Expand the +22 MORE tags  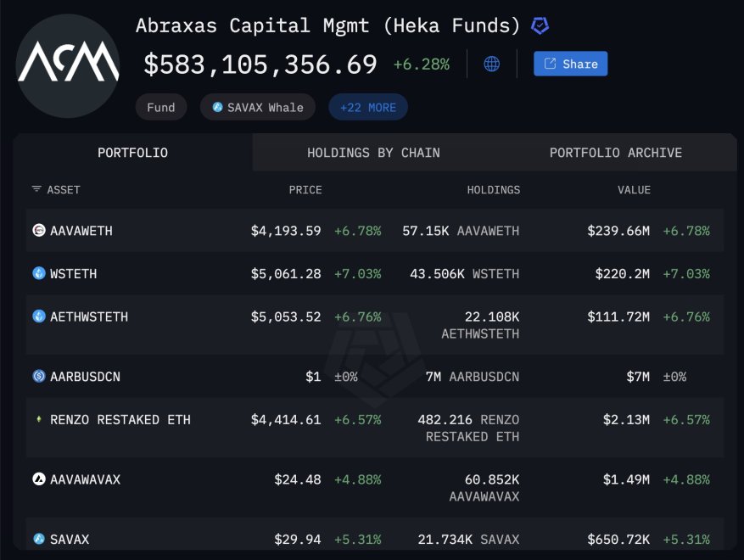click(x=368, y=108)
